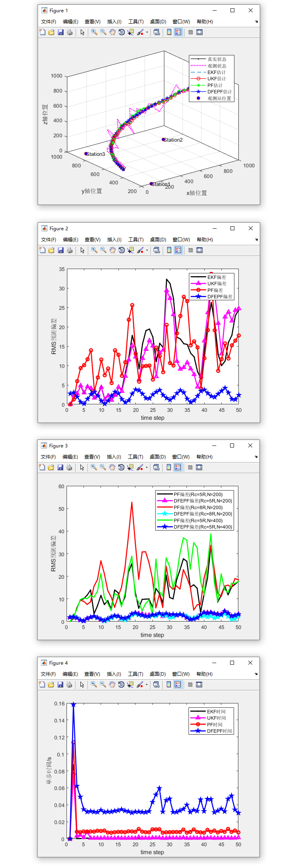Screen dimensions: 297x868
Task: Toggle Insert Legend in Figure 4
Action: [x=178, y=684]
